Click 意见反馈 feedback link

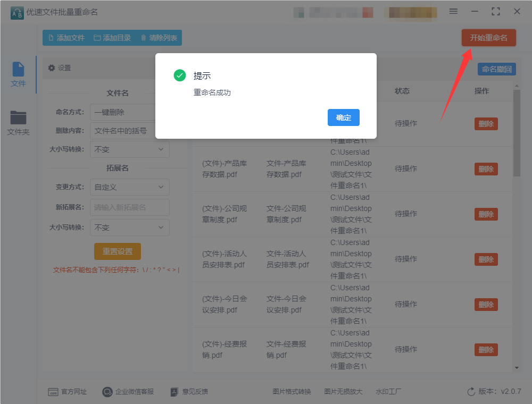click(x=189, y=392)
